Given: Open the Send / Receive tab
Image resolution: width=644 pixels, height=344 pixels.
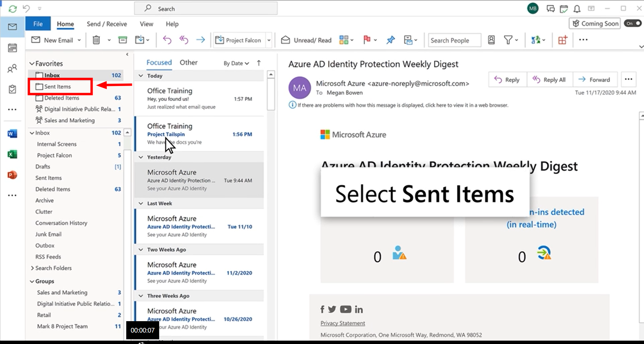Looking at the screenshot, I should [x=107, y=24].
